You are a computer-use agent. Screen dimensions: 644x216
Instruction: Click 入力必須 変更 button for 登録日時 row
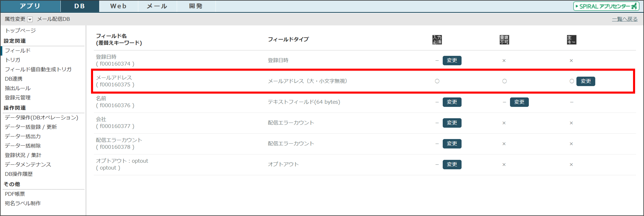[x=452, y=60]
